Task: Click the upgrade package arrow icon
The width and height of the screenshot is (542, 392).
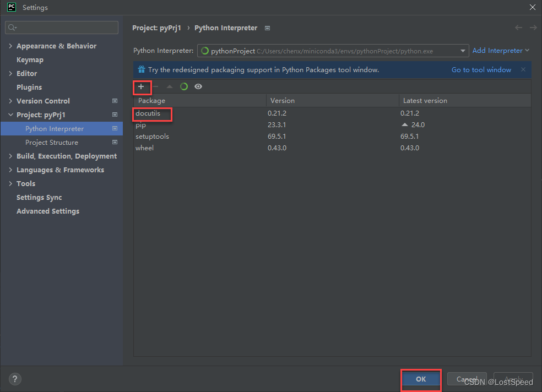Action: [170, 86]
